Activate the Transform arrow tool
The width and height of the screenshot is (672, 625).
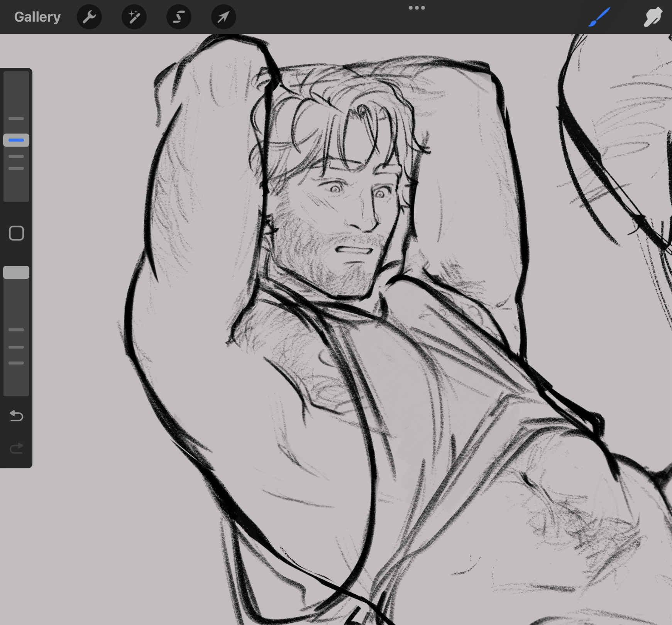[223, 17]
